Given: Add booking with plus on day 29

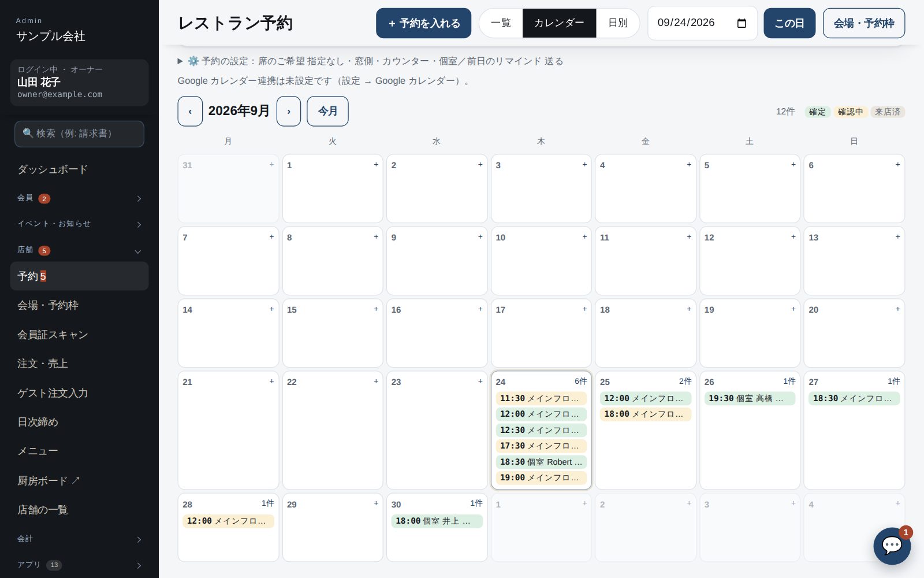Looking at the screenshot, I should click(x=376, y=503).
